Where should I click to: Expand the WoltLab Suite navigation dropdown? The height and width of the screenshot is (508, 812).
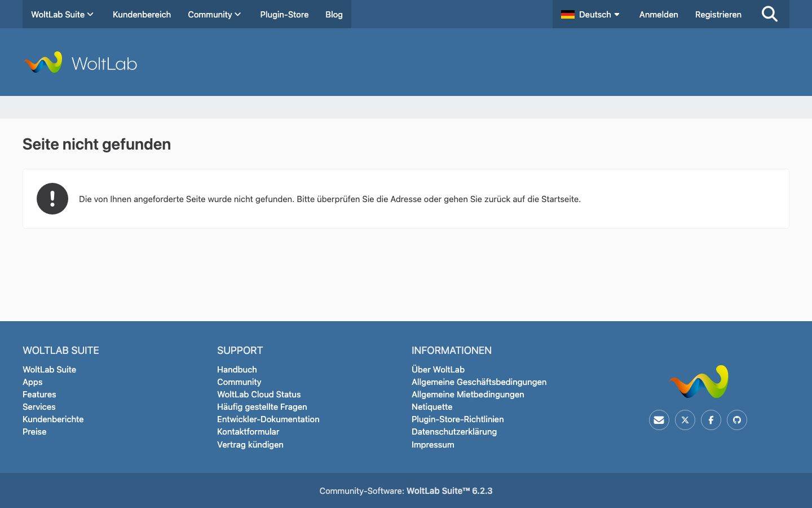[62, 14]
